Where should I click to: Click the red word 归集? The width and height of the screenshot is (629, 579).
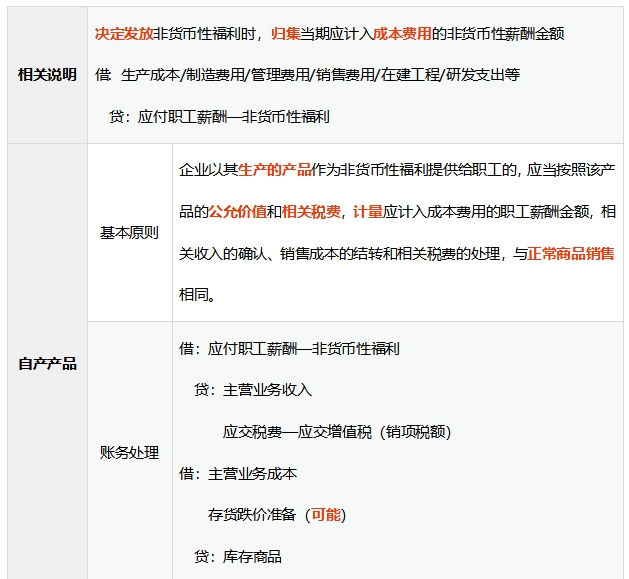[x=285, y=33]
